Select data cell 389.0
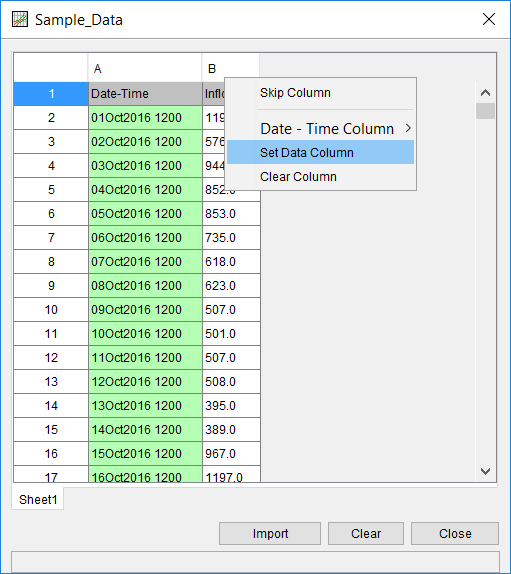511x574 pixels. [x=231, y=429]
